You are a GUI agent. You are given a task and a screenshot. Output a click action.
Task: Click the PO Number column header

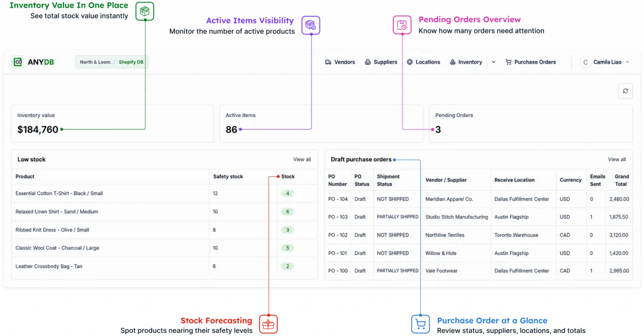point(338,181)
